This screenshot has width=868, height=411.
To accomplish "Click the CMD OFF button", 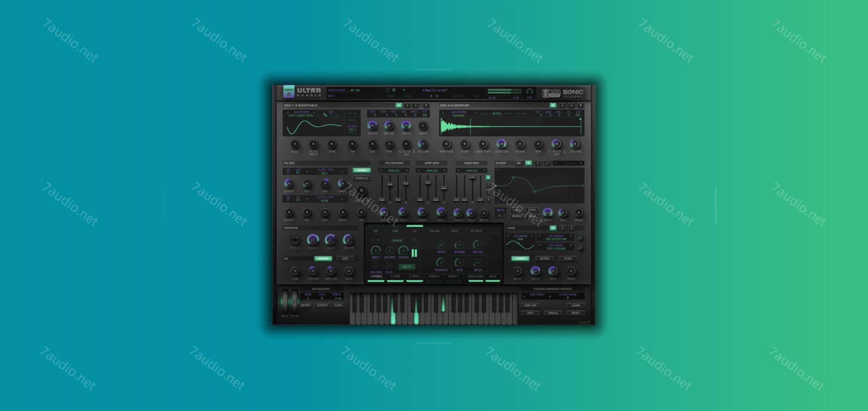I will pos(530,306).
